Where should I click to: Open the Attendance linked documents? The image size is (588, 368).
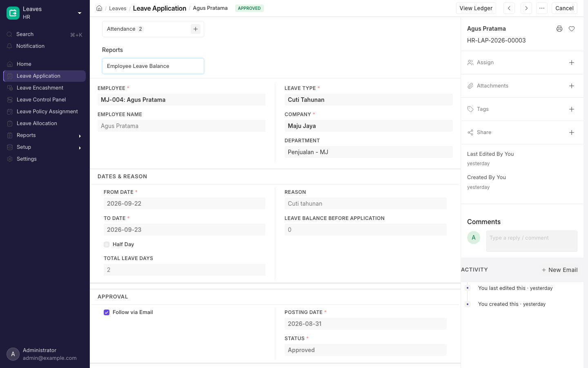[x=121, y=29]
